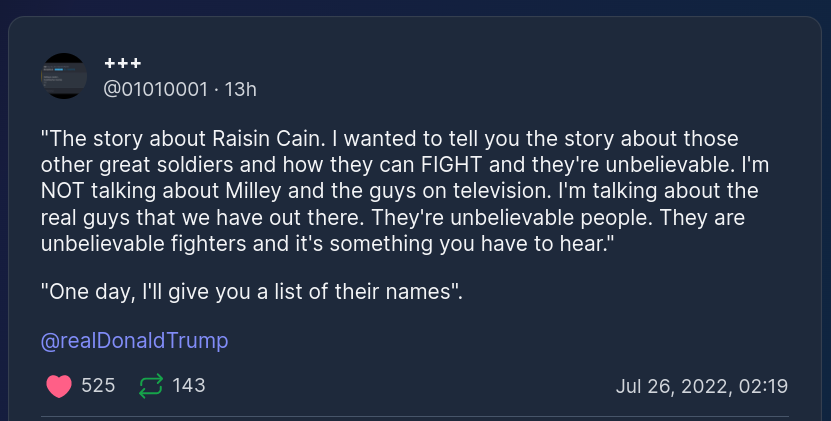Open the poster's profile avatar
This screenshot has height=421, width=831.
[64, 76]
